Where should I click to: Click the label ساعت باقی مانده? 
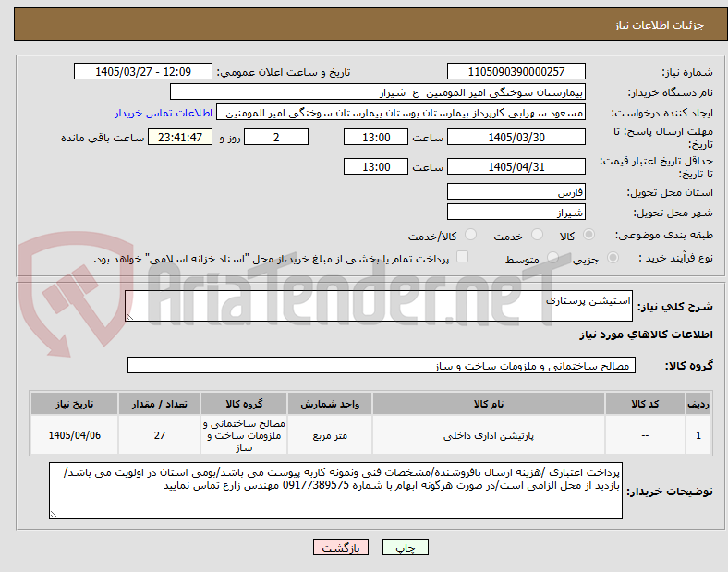103,138
